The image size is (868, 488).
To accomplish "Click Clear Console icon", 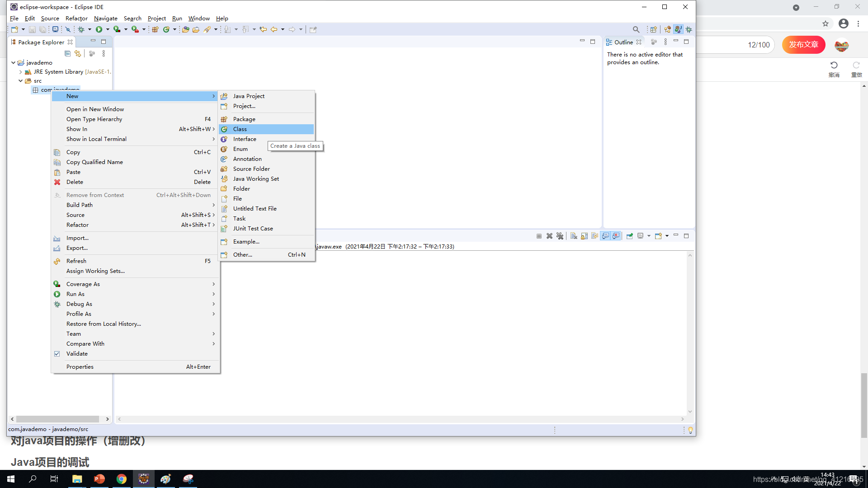I will [x=574, y=236].
